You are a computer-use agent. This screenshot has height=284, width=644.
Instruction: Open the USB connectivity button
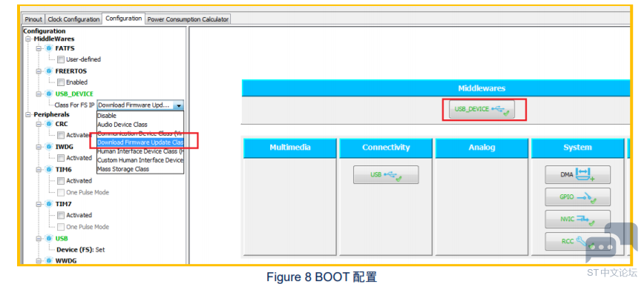click(386, 175)
